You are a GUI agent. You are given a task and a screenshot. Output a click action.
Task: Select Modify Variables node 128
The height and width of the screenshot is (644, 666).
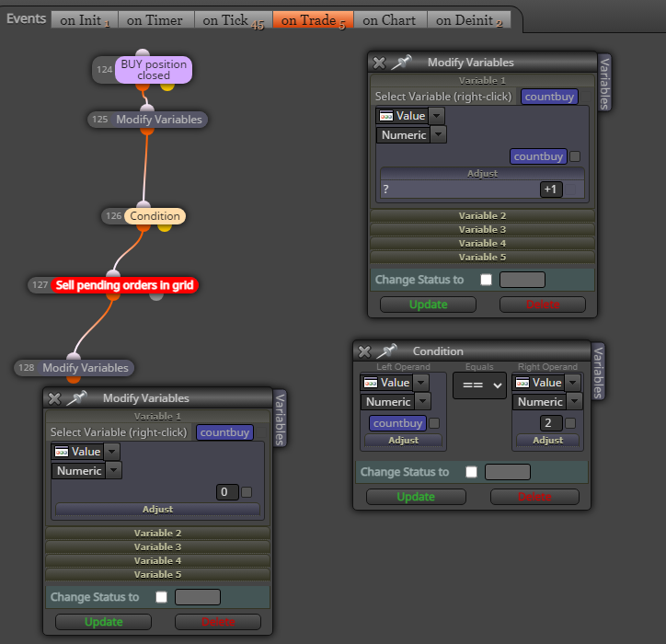pos(85,368)
